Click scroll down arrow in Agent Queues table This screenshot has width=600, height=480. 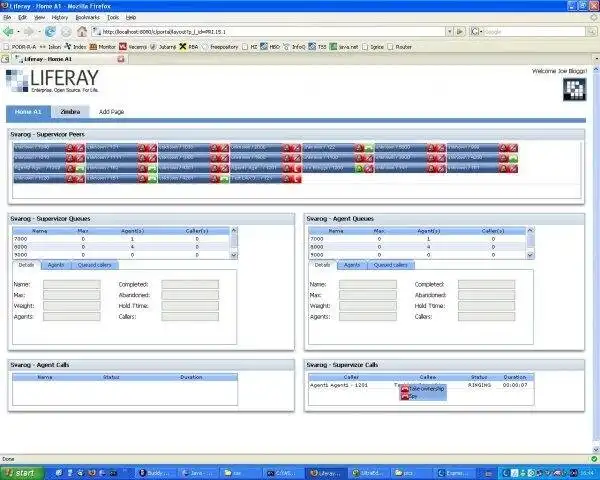pos(530,255)
